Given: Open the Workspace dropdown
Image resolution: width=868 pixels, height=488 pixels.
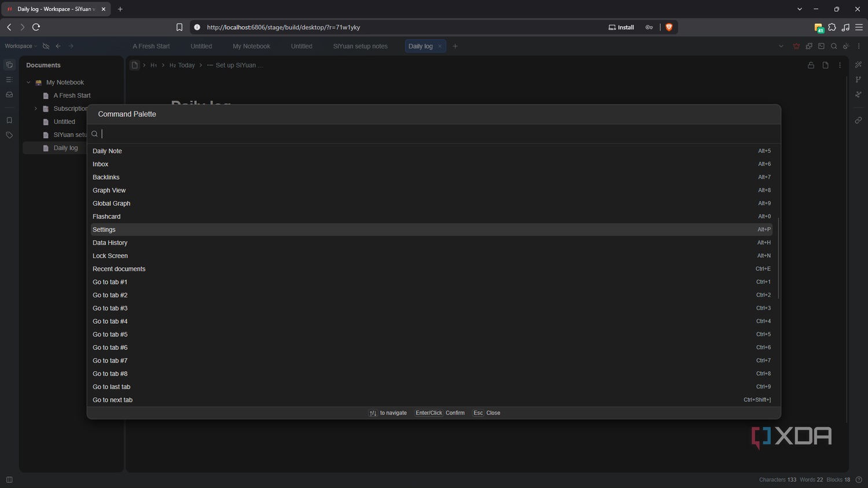Looking at the screenshot, I should pyautogui.click(x=21, y=46).
